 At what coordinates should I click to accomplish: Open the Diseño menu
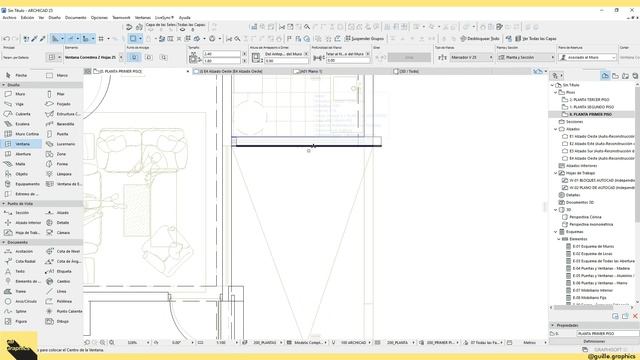[54, 18]
